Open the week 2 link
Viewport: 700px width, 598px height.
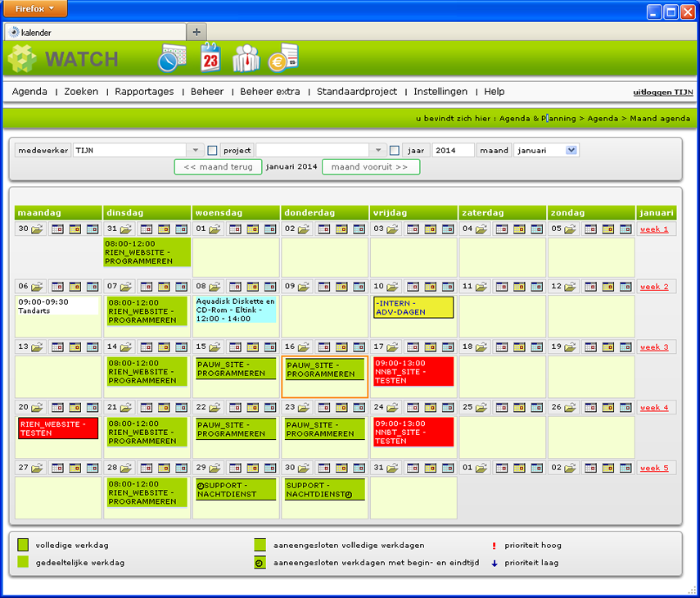654,287
